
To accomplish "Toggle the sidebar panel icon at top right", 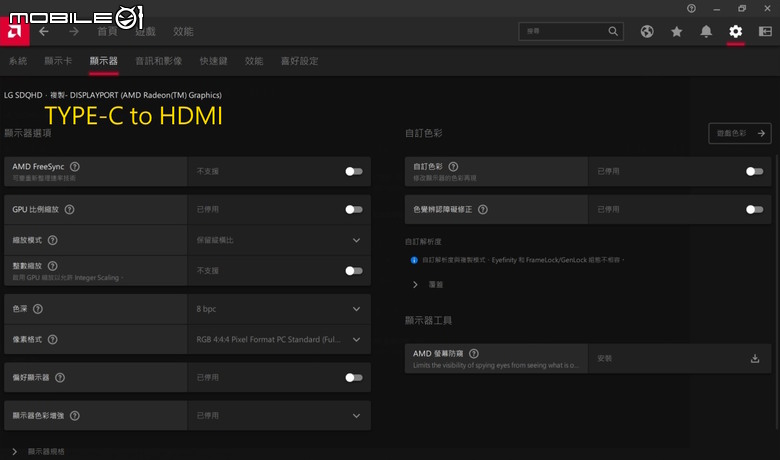I will pos(765,31).
